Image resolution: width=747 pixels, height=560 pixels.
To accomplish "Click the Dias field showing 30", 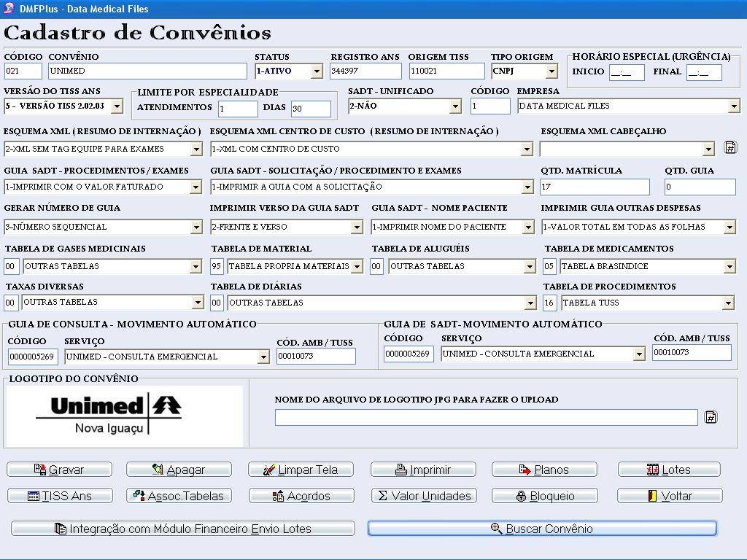I will click(x=311, y=109).
